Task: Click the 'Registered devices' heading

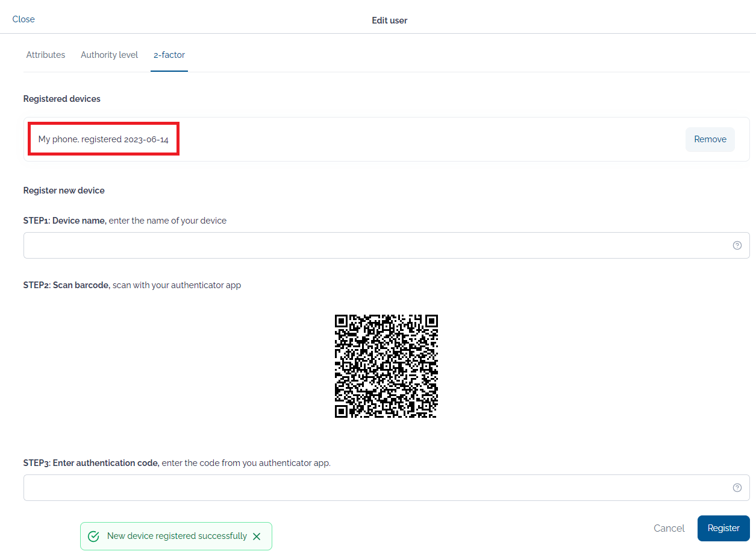Action: [x=62, y=99]
